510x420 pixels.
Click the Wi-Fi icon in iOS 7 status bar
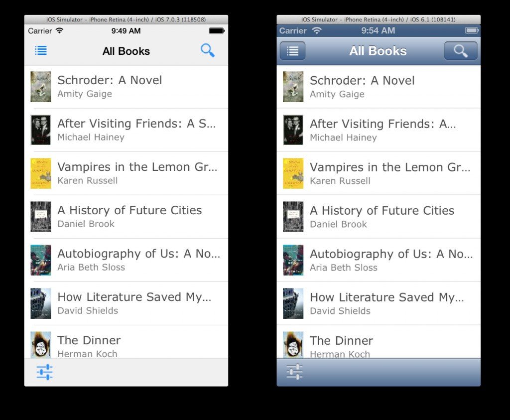[x=60, y=30]
